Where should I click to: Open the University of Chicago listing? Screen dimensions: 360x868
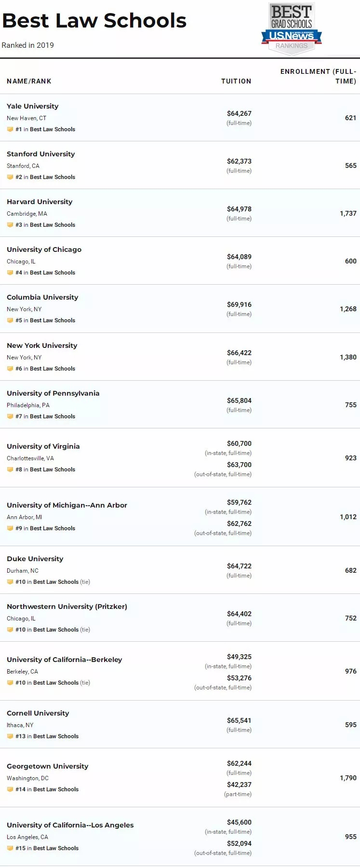click(44, 249)
